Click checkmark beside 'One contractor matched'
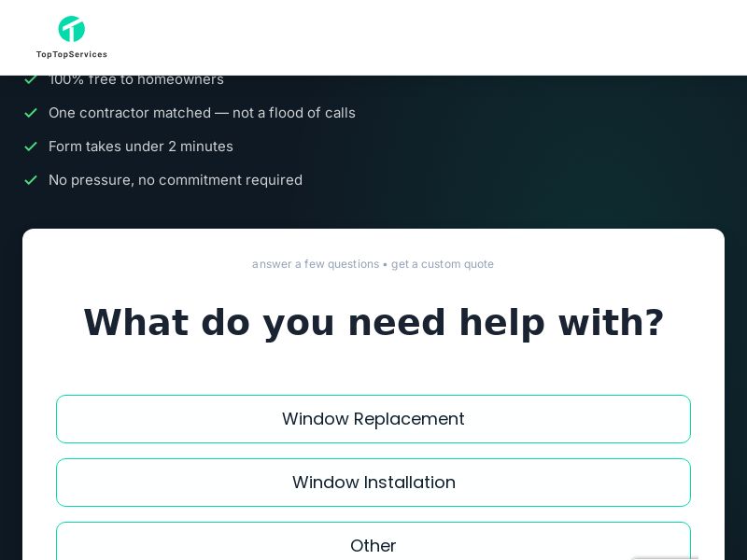Viewport: 747px width, 560px height. 31,113
